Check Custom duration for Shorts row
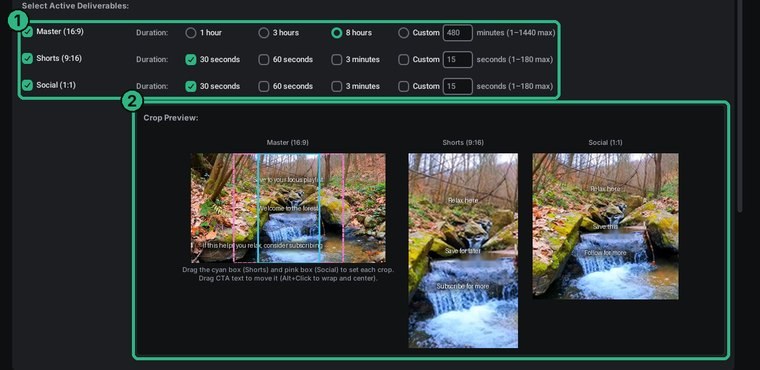The image size is (760, 370). 403,60
